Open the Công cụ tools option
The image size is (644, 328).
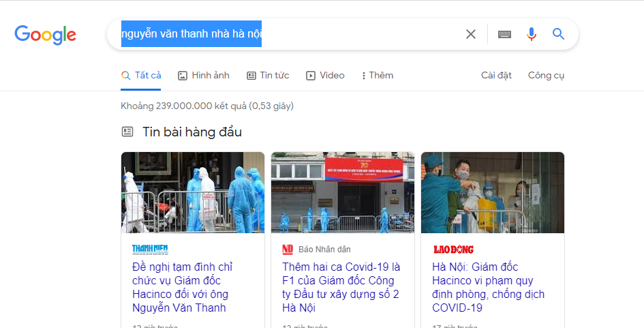point(546,76)
